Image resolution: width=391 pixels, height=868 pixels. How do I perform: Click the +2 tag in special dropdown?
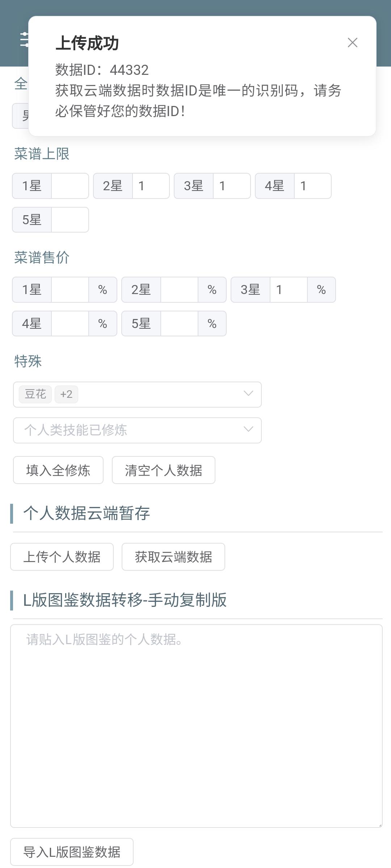(x=66, y=394)
